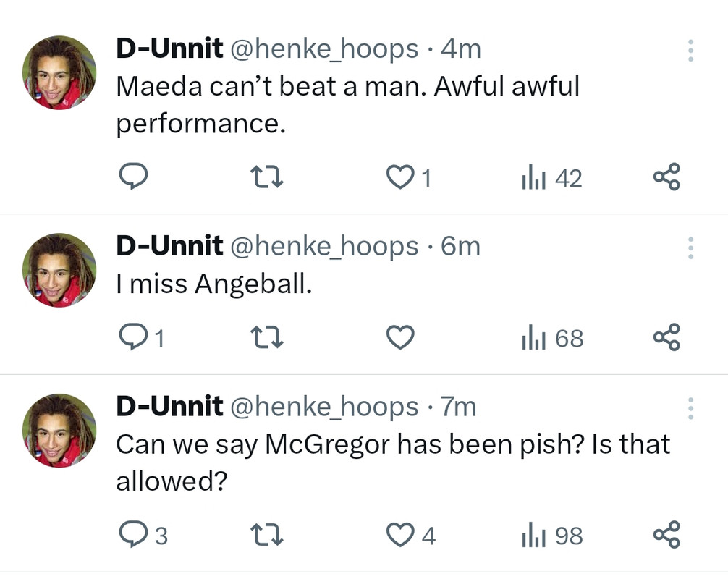Open more options on the Maeda tweet

point(690,51)
